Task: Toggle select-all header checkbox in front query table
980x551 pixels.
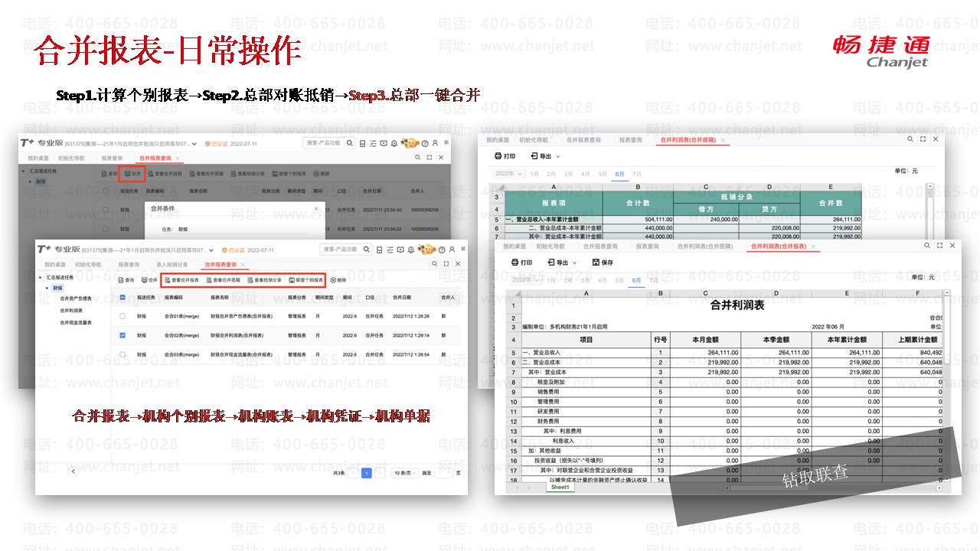Action: [122, 297]
